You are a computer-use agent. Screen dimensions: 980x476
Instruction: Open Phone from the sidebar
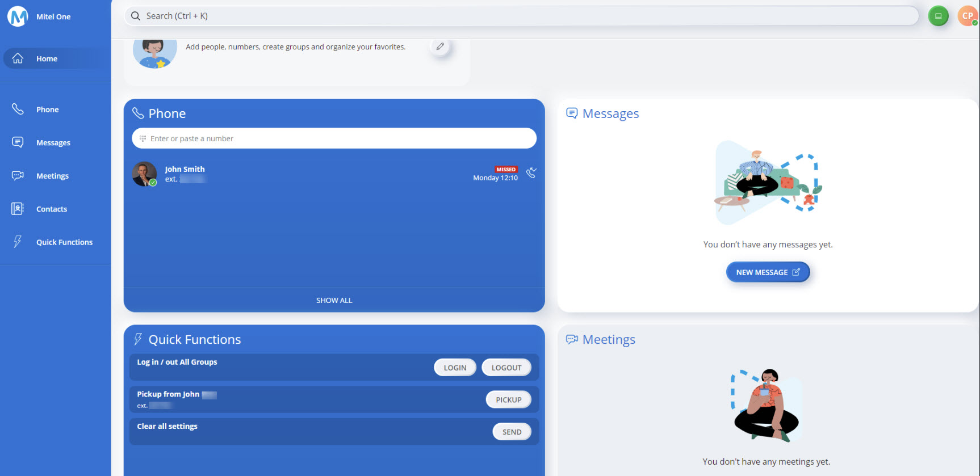point(47,109)
